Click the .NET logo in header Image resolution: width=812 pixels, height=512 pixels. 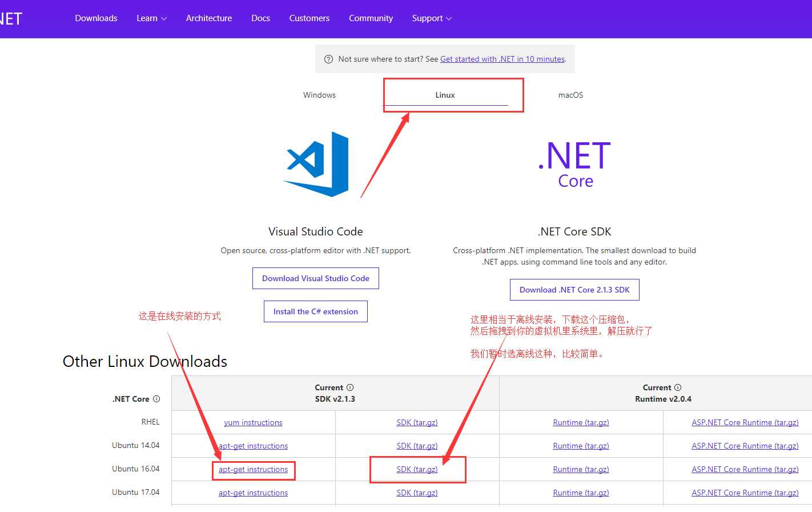[x=11, y=18]
